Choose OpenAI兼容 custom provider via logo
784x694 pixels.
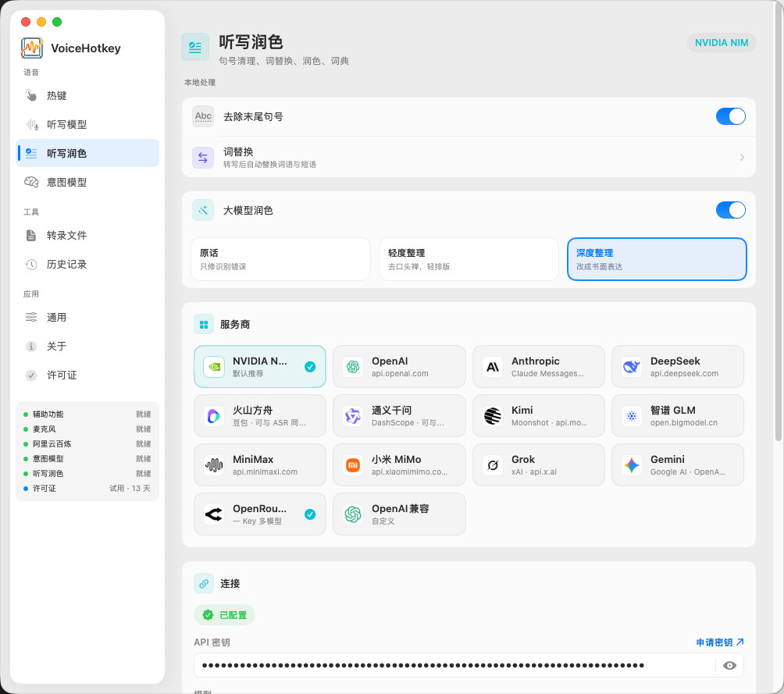(x=353, y=514)
